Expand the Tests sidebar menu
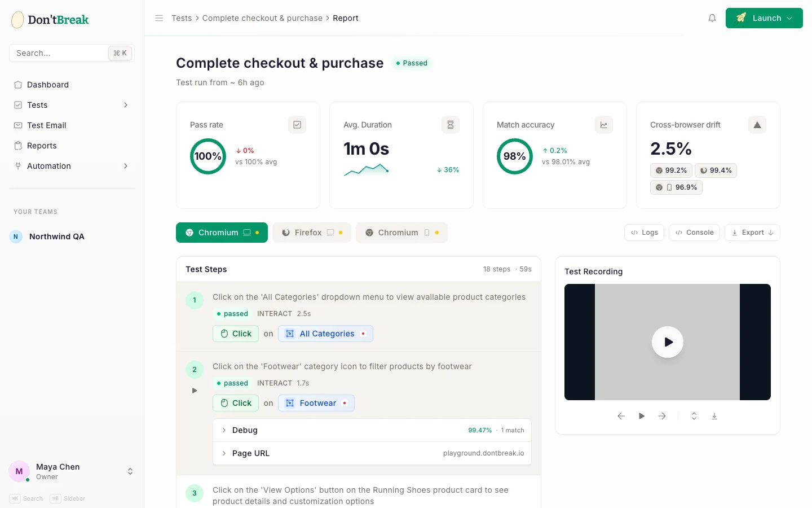812x508 pixels. (72, 105)
